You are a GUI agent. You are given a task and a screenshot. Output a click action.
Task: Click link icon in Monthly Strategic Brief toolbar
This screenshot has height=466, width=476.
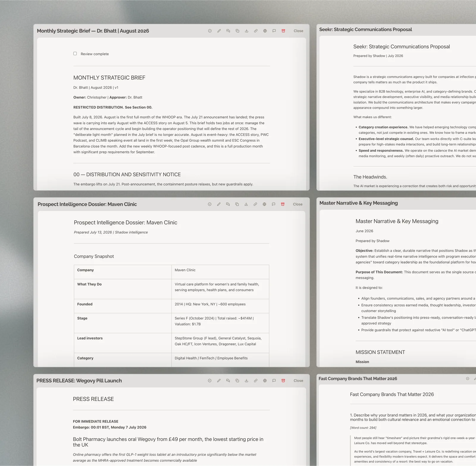point(256,31)
